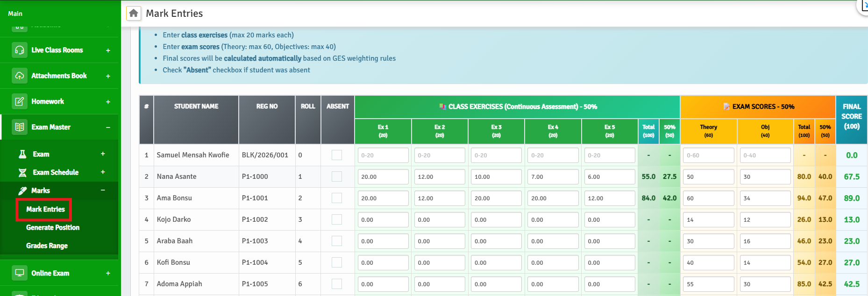Click the Homework edit icon
This screenshot has width=868, height=296.
[20, 101]
